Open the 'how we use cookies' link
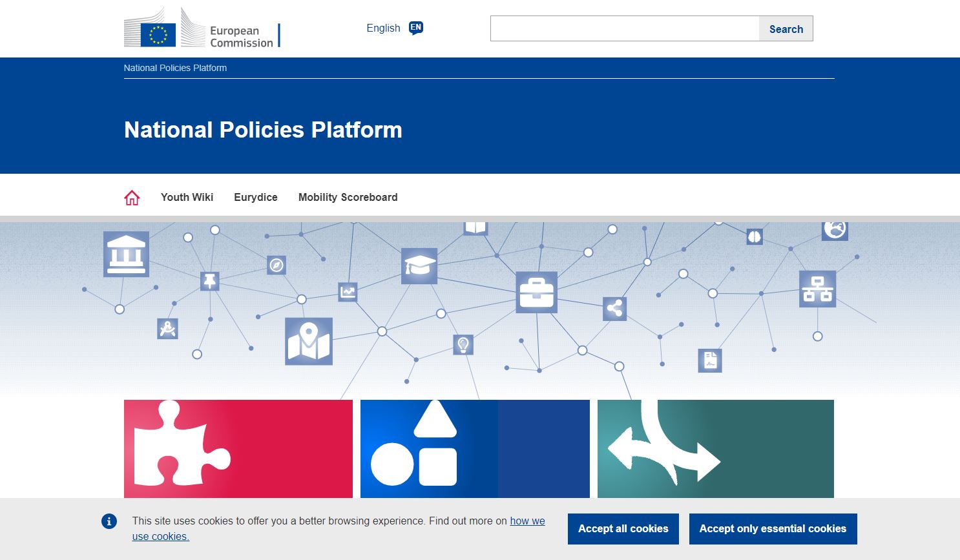Screen dimensions: 960x560 pyautogui.click(x=527, y=521)
